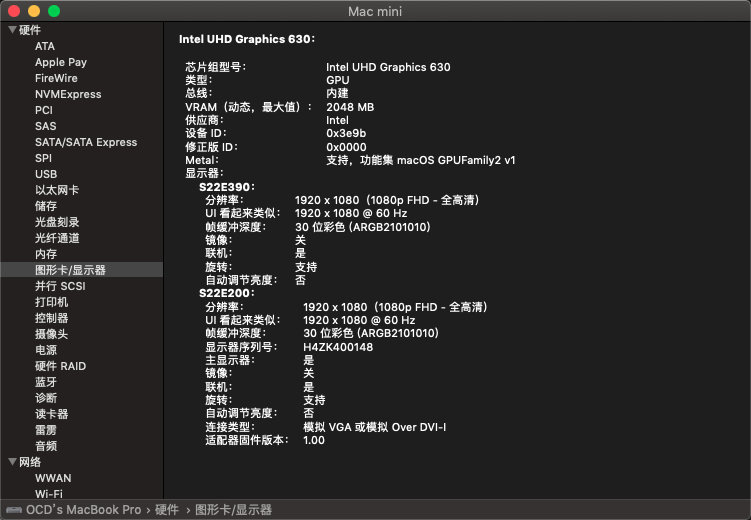Click the S22E390 display heading
This screenshot has height=520, width=751.
(227, 187)
